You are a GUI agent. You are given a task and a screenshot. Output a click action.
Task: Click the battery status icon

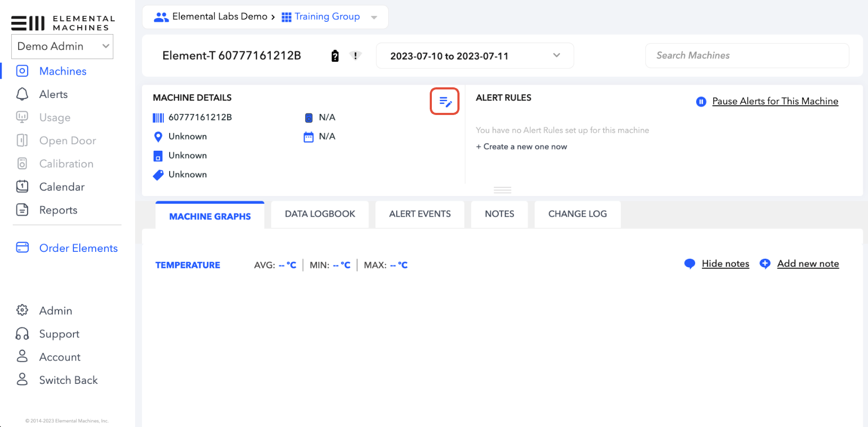pos(335,56)
